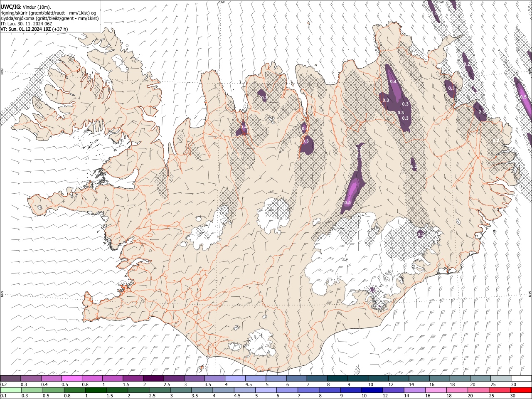
Task: Click the 0.2 value on the southeast glacier patch
Action: tap(420, 235)
